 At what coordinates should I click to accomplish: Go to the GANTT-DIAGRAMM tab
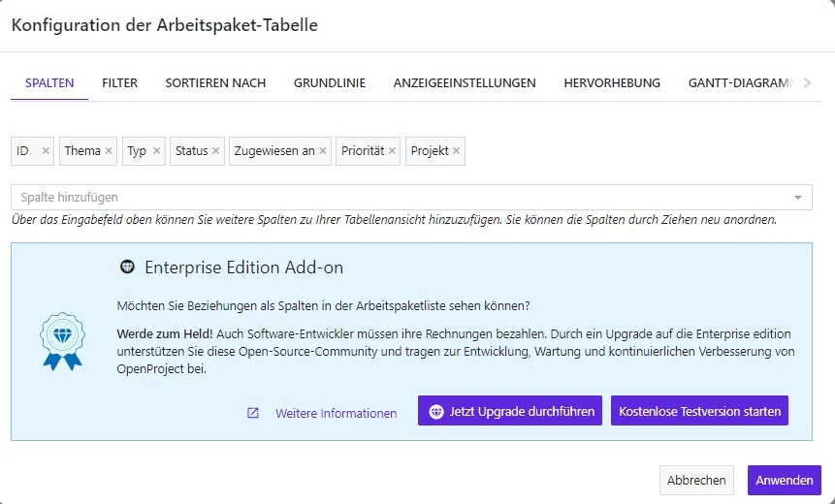point(741,83)
